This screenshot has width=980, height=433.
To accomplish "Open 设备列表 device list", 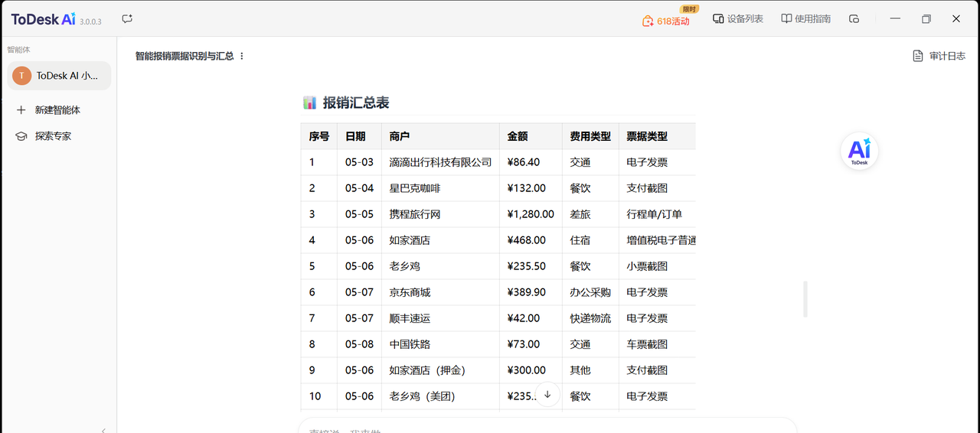I will (x=738, y=19).
